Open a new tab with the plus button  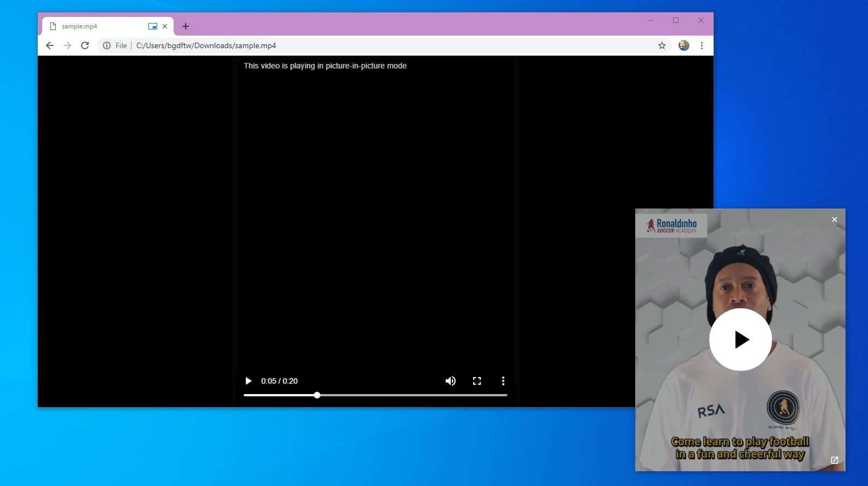pyautogui.click(x=186, y=26)
